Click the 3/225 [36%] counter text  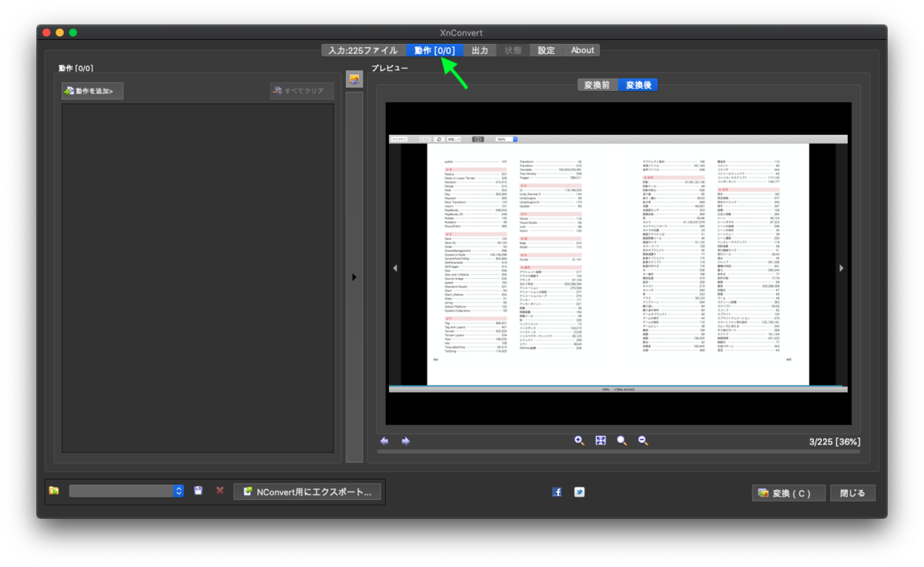(x=835, y=441)
